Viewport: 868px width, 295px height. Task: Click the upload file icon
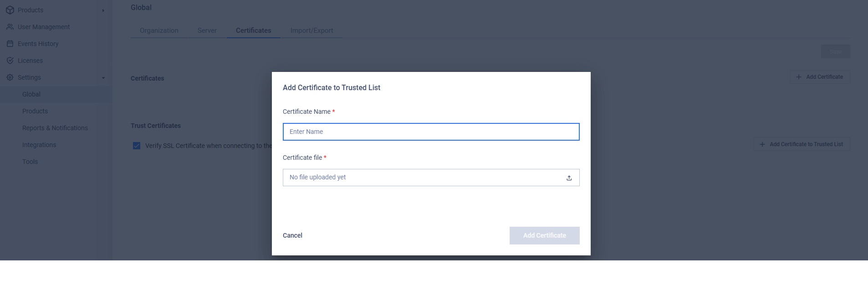(x=569, y=178)
